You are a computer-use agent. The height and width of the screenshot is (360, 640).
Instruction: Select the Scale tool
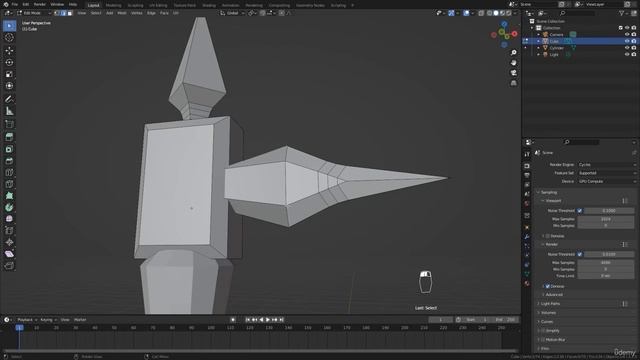pos(9,74)
